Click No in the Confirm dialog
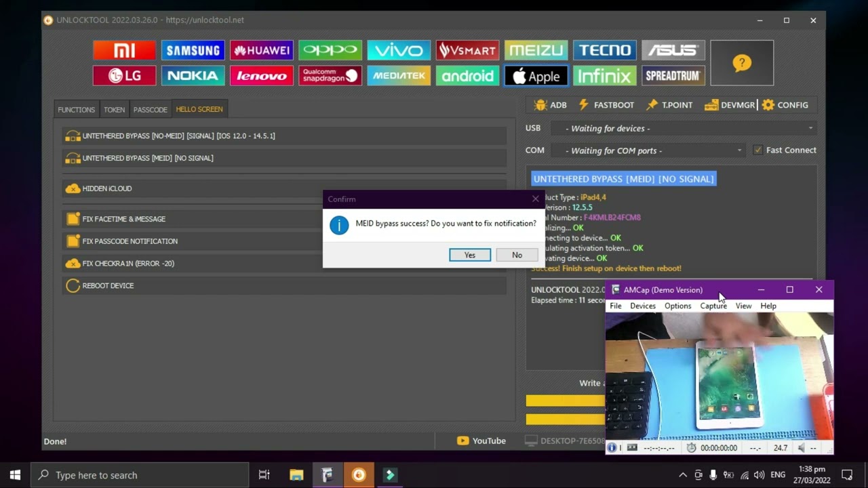Image resolution: width=868 pixels, height=488 pixels. click(517, 255)
